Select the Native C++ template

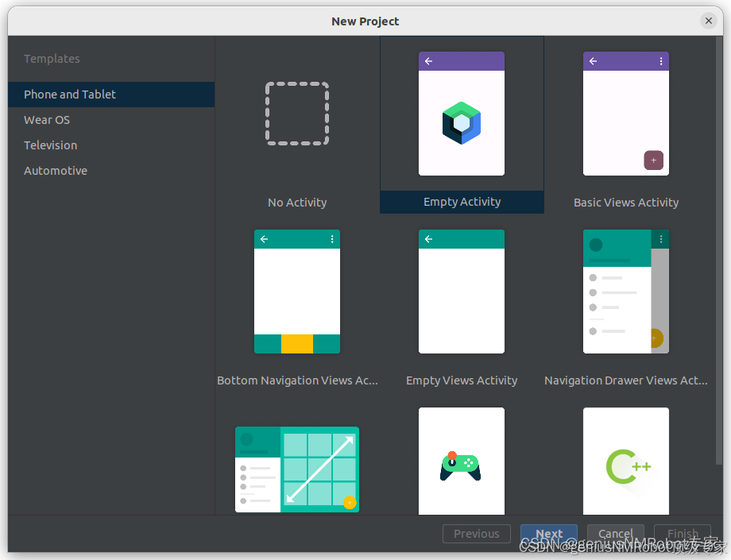(626, 461)
